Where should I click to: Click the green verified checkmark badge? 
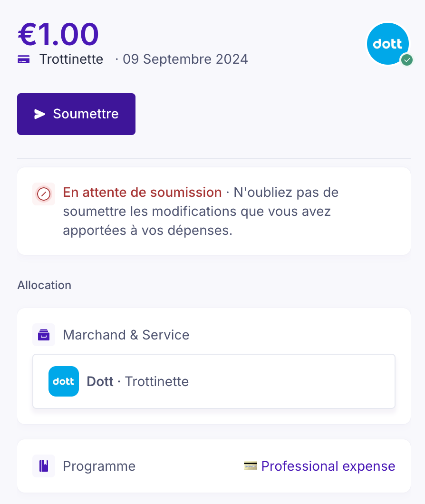[406, 60]
